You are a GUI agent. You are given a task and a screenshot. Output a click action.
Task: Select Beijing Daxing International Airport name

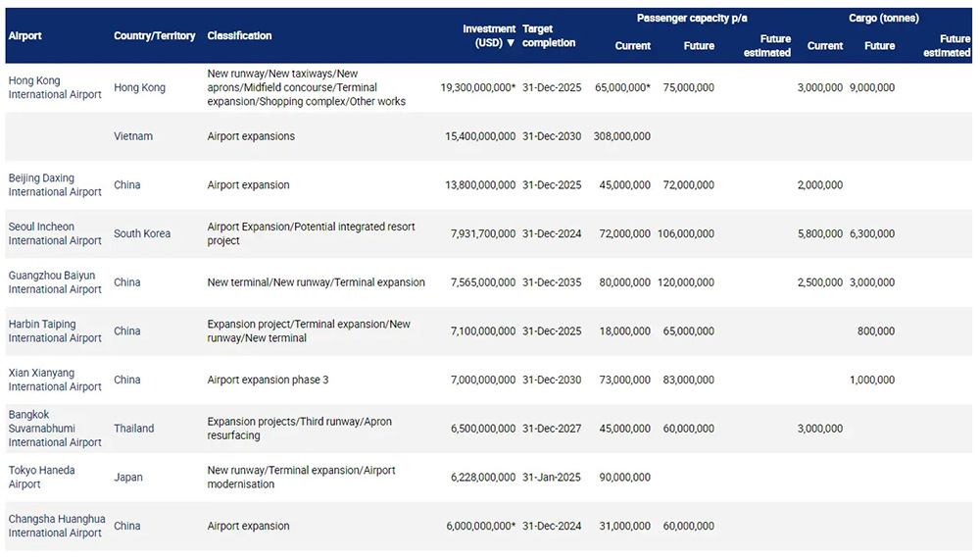pos(55,185)
